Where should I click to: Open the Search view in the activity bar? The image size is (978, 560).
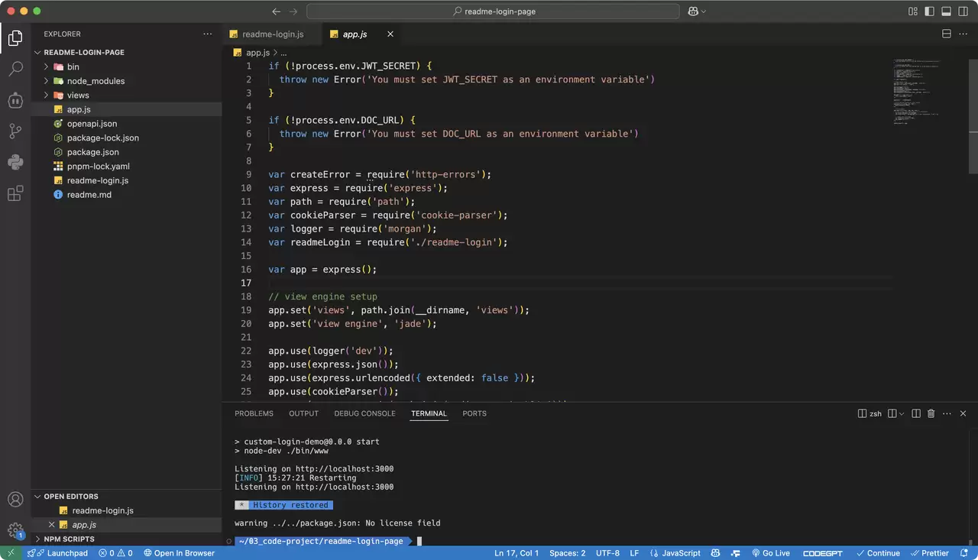coord(15,69)
